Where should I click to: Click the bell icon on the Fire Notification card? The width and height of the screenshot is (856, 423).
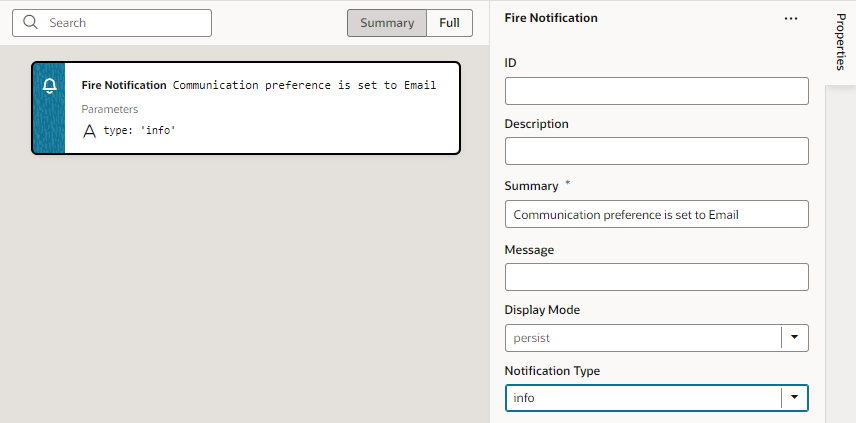click(x=49, y=86)
